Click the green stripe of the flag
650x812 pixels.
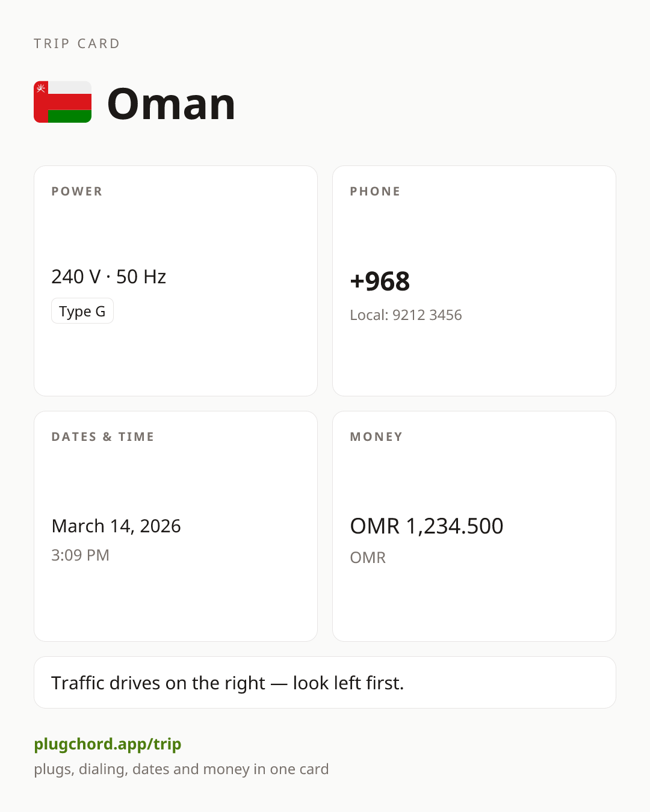[x=70, y=116]
